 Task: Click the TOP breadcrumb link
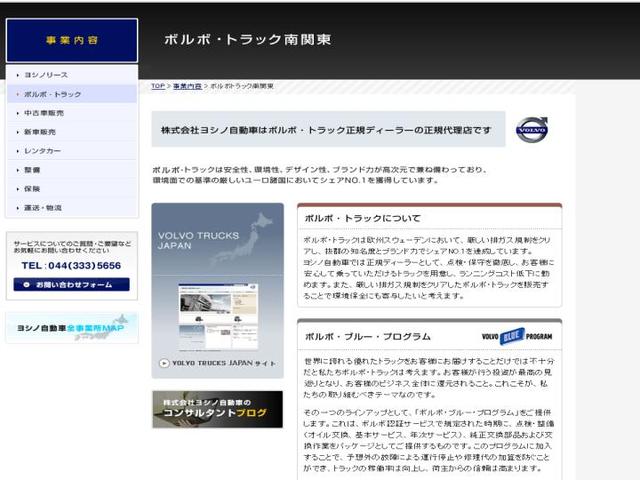pyautogui.click(x=158, y=87)
